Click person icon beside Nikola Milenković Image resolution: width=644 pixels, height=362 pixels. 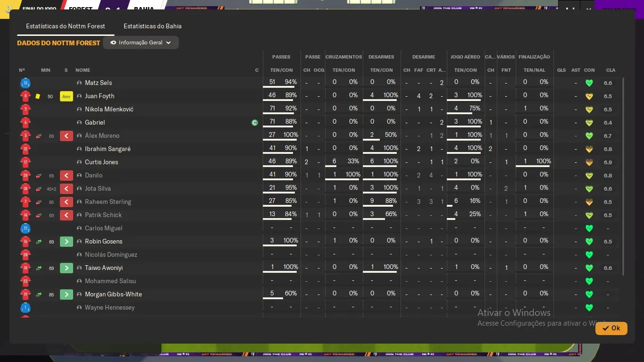click(79, 109)
